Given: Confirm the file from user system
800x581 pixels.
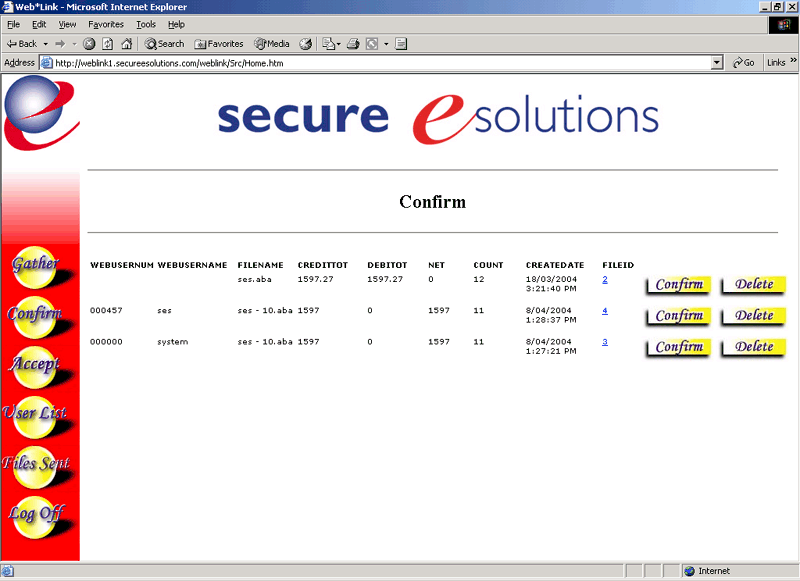Looking at the screenshot, I should pyautogui.click(x=678, y=348).
